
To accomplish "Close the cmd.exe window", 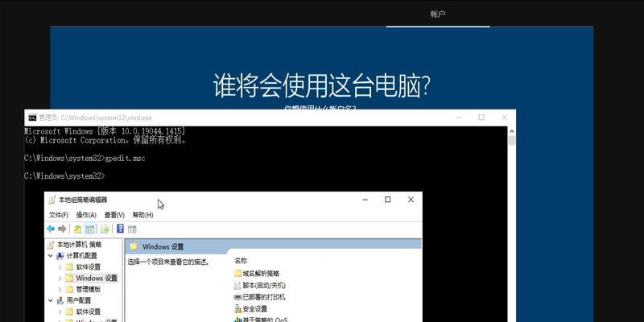I will pos(505,118).
